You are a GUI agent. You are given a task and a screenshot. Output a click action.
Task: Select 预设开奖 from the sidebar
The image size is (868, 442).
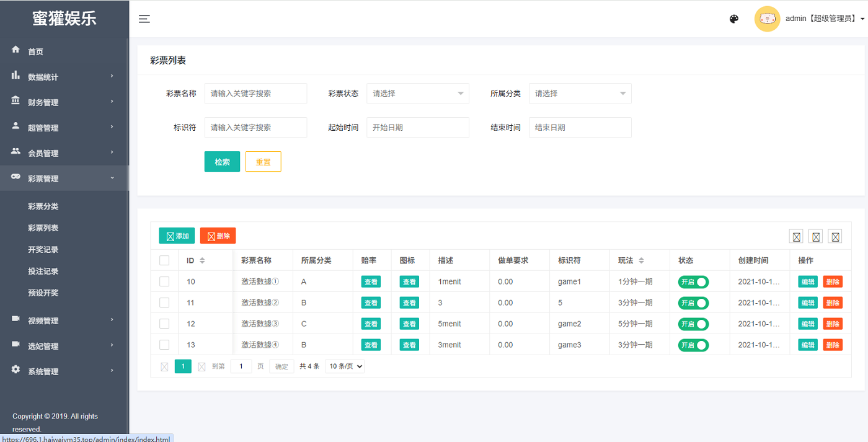click(x=43, y=293)
